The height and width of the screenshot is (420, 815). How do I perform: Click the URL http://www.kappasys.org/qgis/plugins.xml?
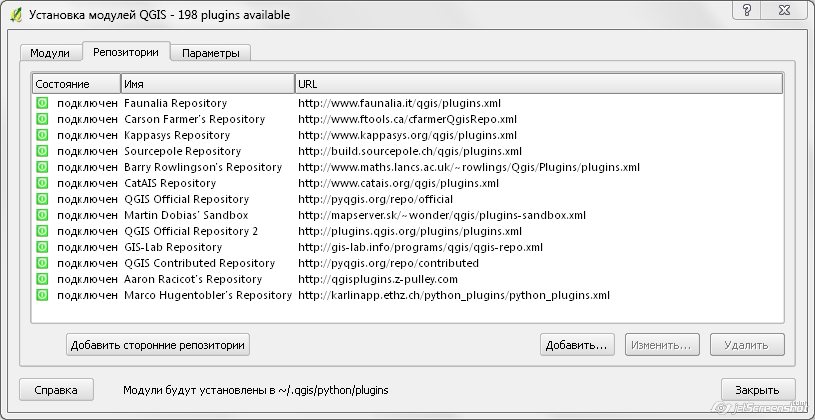[x=407, y=135]
